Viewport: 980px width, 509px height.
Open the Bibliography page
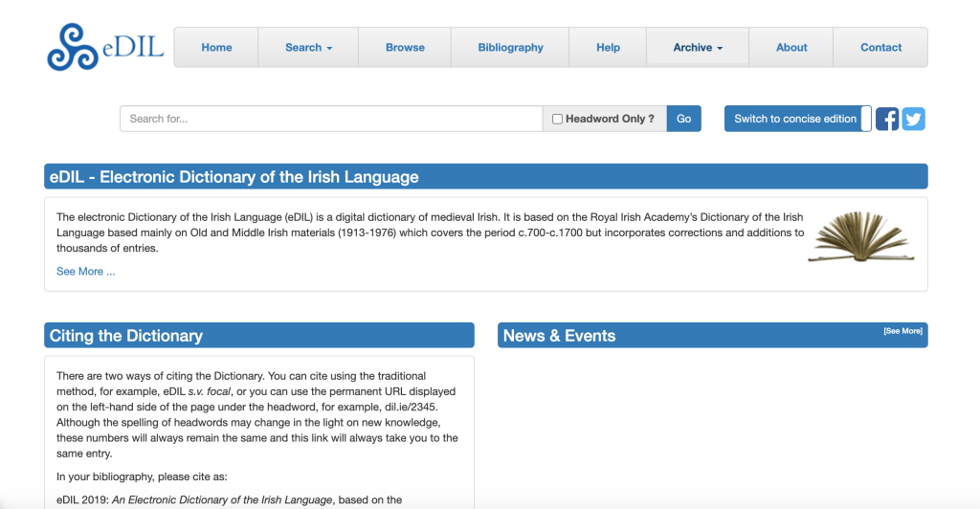pyautogui.click(x=510, y=47)
